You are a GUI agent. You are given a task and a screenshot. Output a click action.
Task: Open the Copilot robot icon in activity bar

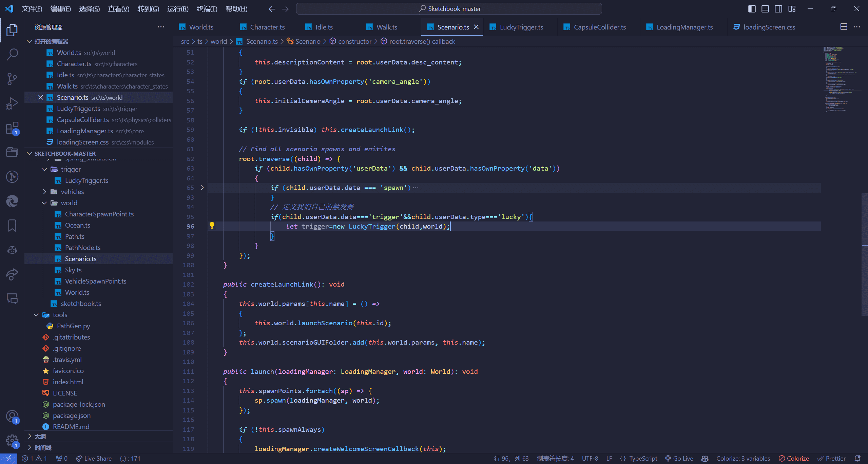(12, 250)
